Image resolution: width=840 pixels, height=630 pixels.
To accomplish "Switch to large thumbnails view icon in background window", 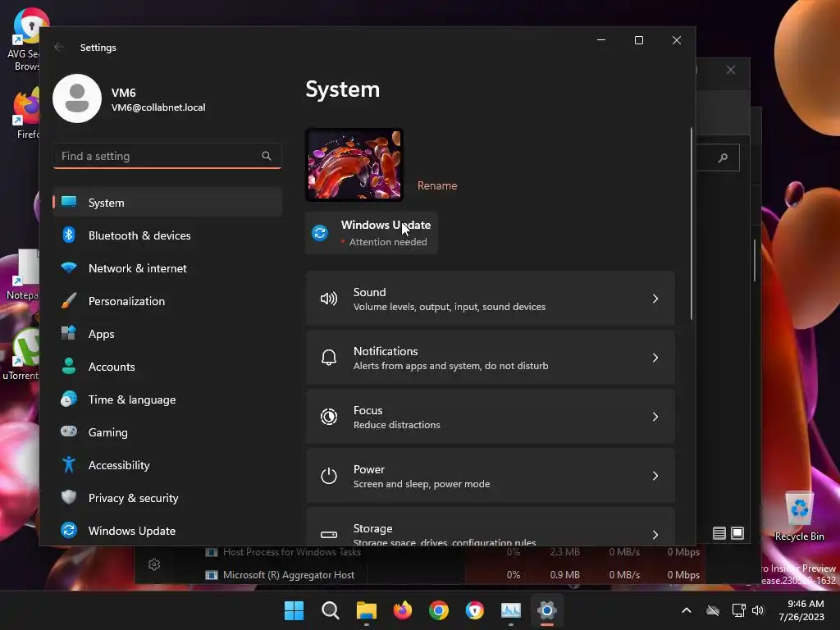I will tap(737, 533).
